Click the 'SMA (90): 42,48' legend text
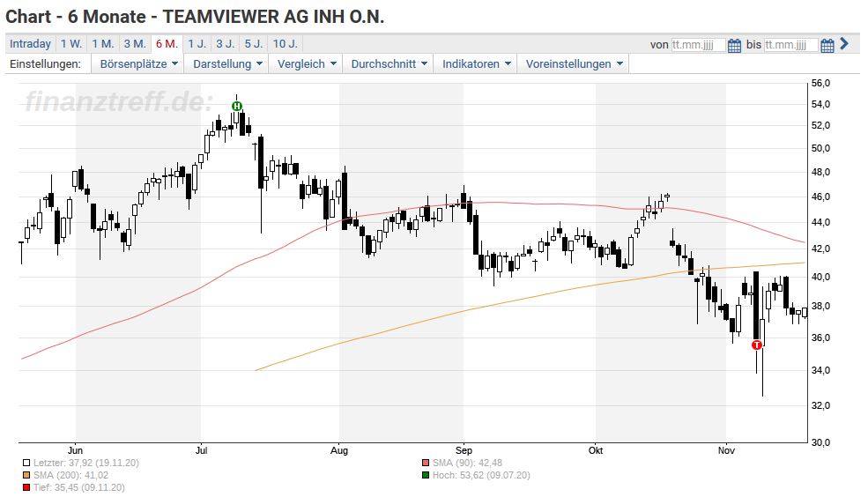868x497 pixels. (x=467, y=463)
